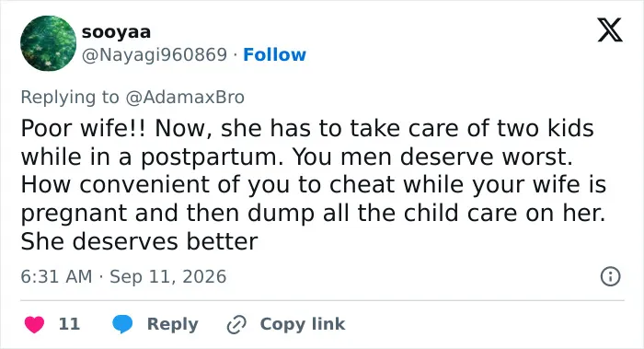Click the blue speech bubble reply icon

pos(122,324)
